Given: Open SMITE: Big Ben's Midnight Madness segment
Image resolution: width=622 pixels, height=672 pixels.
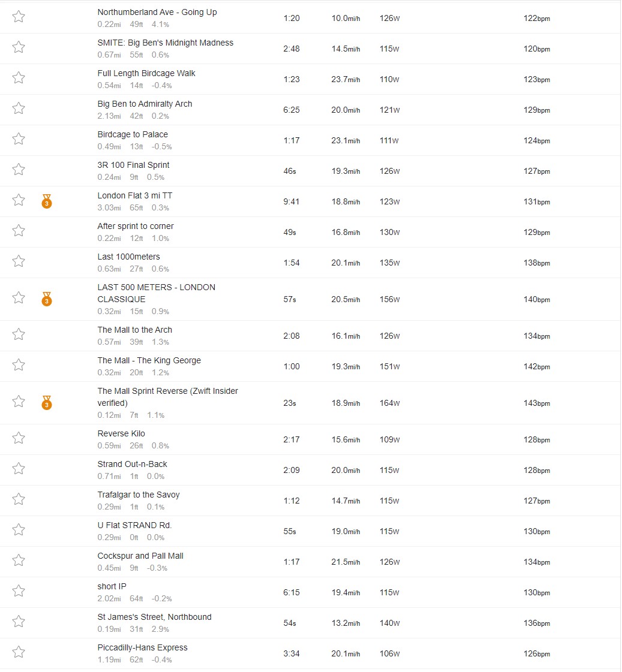Looking at the screenshot, I should point(166,43).
